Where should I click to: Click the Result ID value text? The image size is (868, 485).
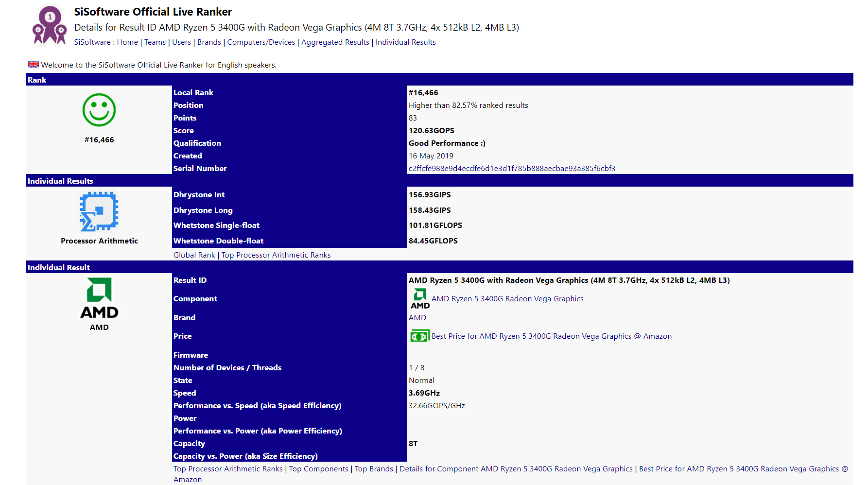[569, 280]
